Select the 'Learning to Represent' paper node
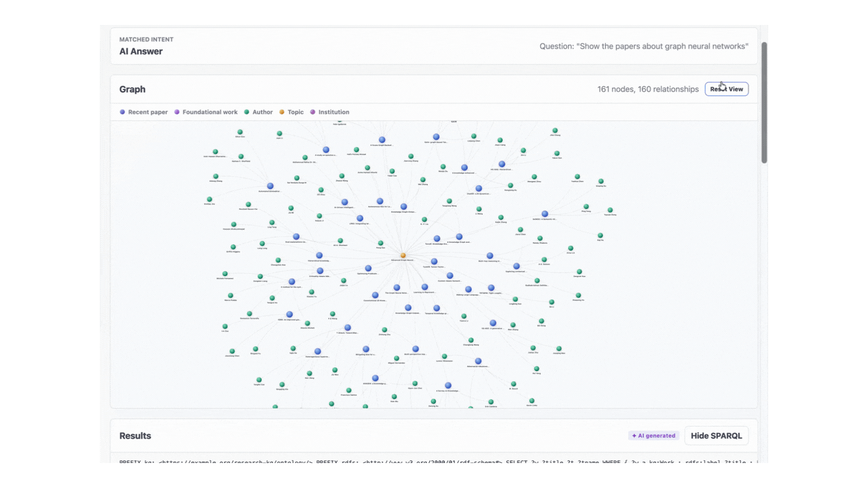Screen dimensions: 868x488 [425, 287]
